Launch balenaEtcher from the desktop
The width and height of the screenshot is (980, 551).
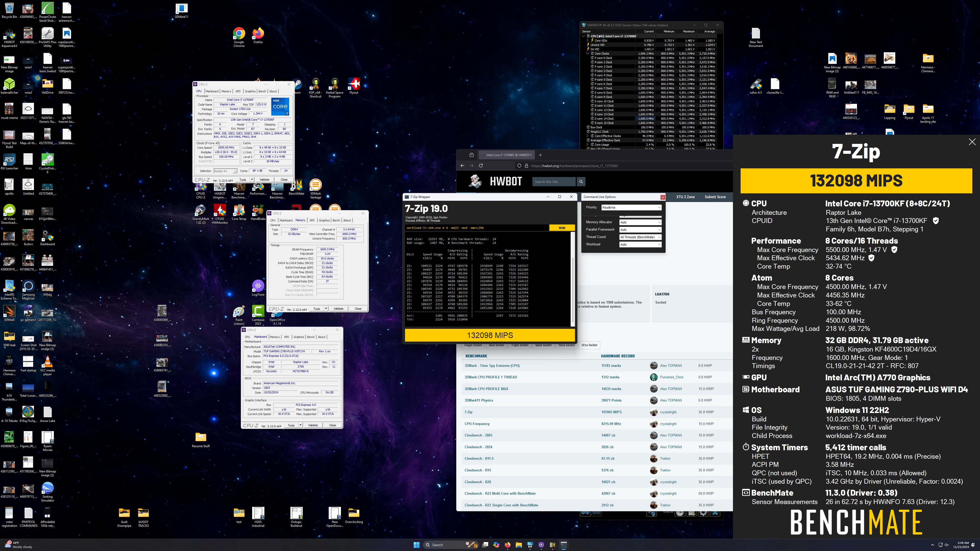click(9, 86)
